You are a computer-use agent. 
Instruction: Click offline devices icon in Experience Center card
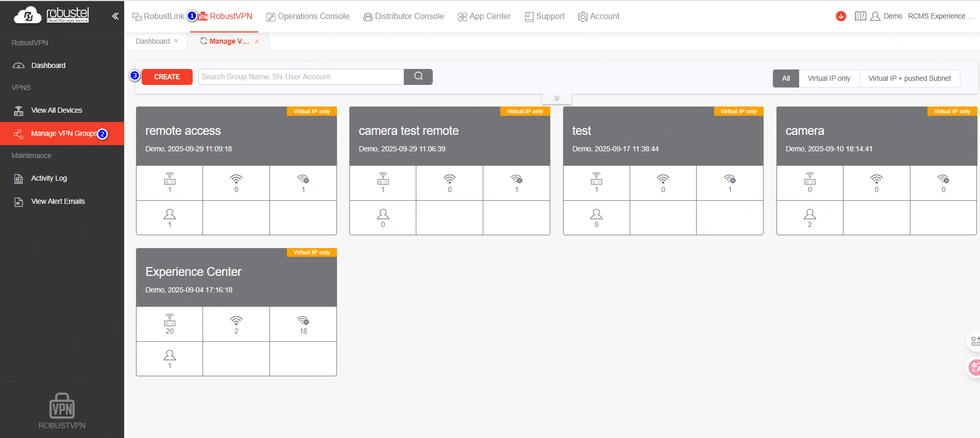pos(303,321)
